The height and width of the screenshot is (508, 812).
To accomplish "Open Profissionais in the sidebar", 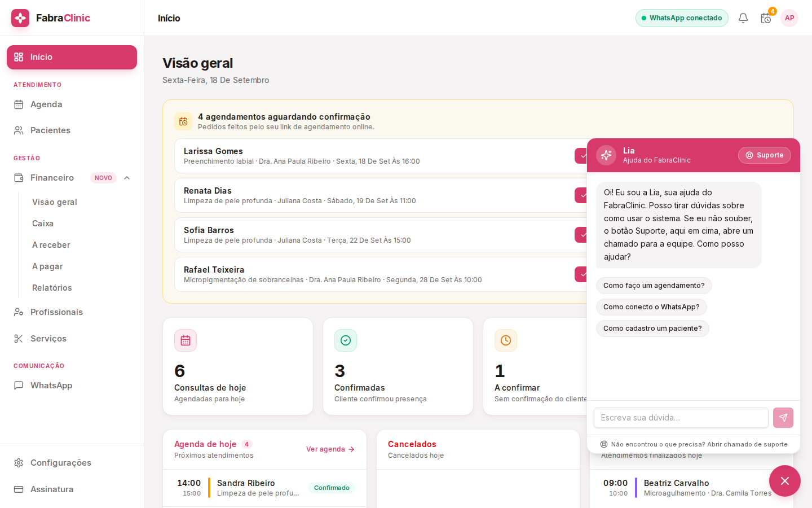I will pyautogui.click(x=72, y=312).
